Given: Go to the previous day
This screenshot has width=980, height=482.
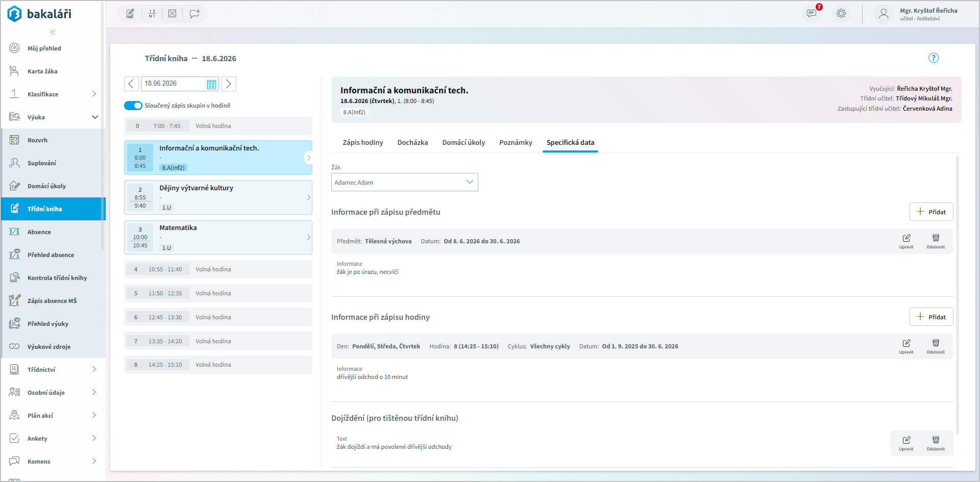Looking at the screenshot, I should pyautogui.click(x=131, y=84).
